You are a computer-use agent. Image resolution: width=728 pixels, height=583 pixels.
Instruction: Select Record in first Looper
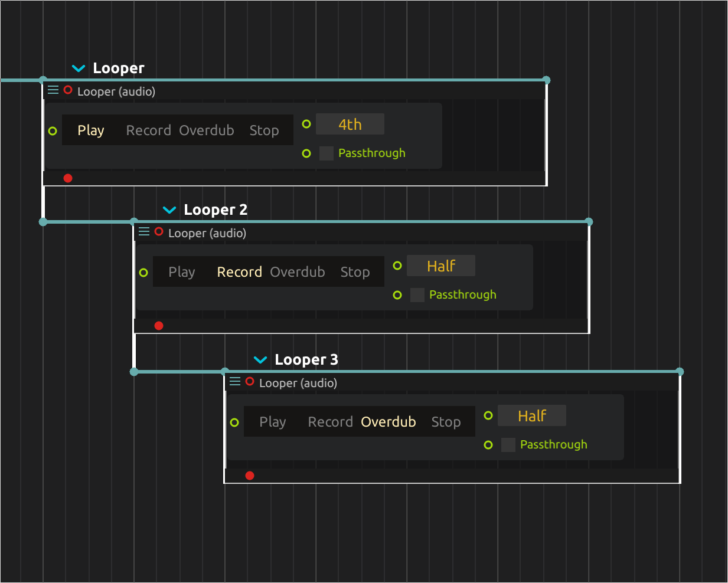(149, 130)
